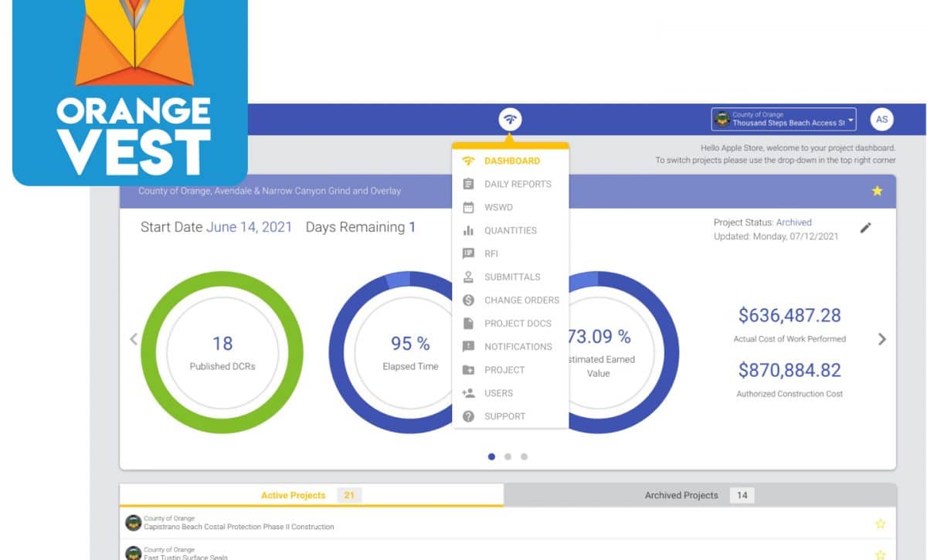Open Support menu entry

pos(511,416)
